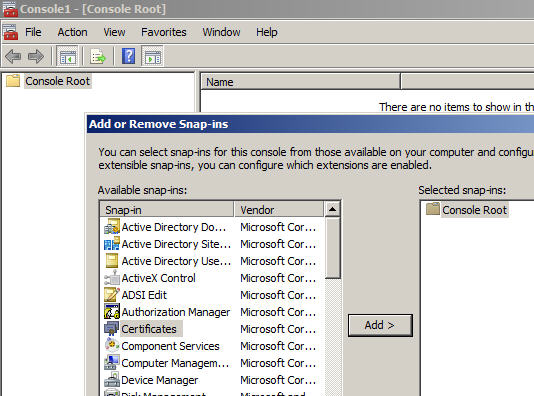The height and width of the screenshot is (396, 534).
Task: Click the console icon beside the File menu
Action: [x=10, y=32]
